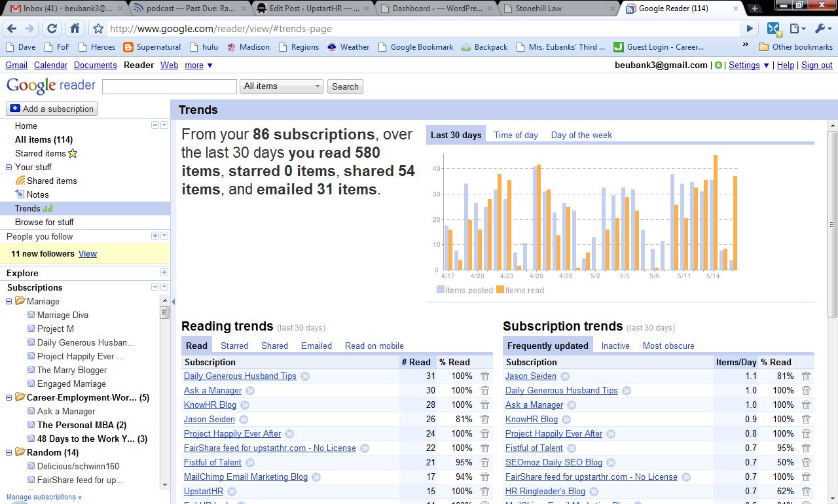Open People you follow options dropdown
The image size is (838, 504).
[164, 236]
